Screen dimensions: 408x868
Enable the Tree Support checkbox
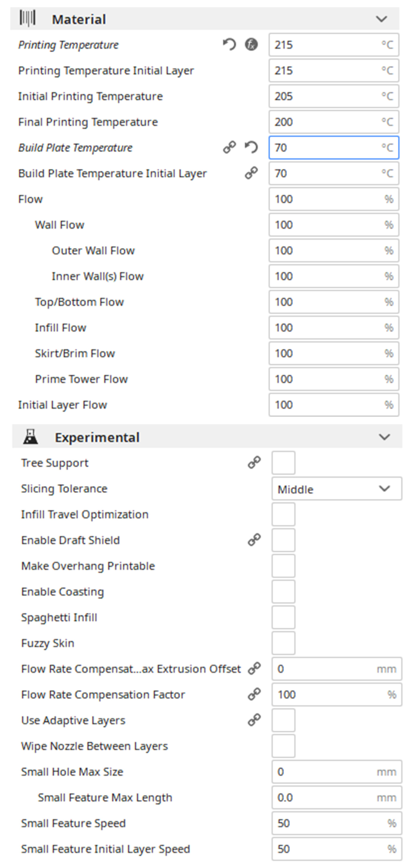pos(283,463)
